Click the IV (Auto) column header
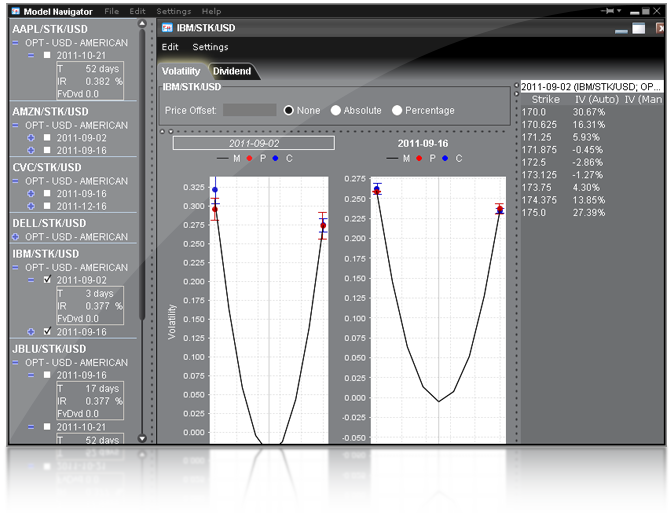The image size is (672, 527). (x=597, y=99)
